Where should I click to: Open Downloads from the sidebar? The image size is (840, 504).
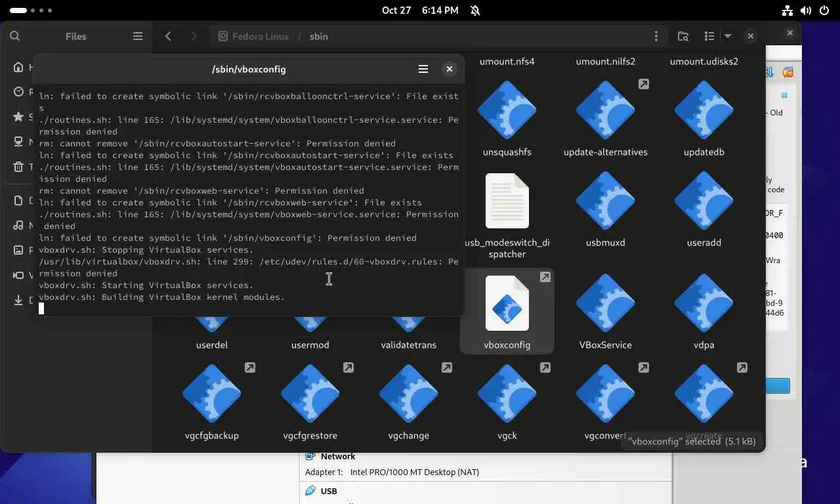(18, 300)
